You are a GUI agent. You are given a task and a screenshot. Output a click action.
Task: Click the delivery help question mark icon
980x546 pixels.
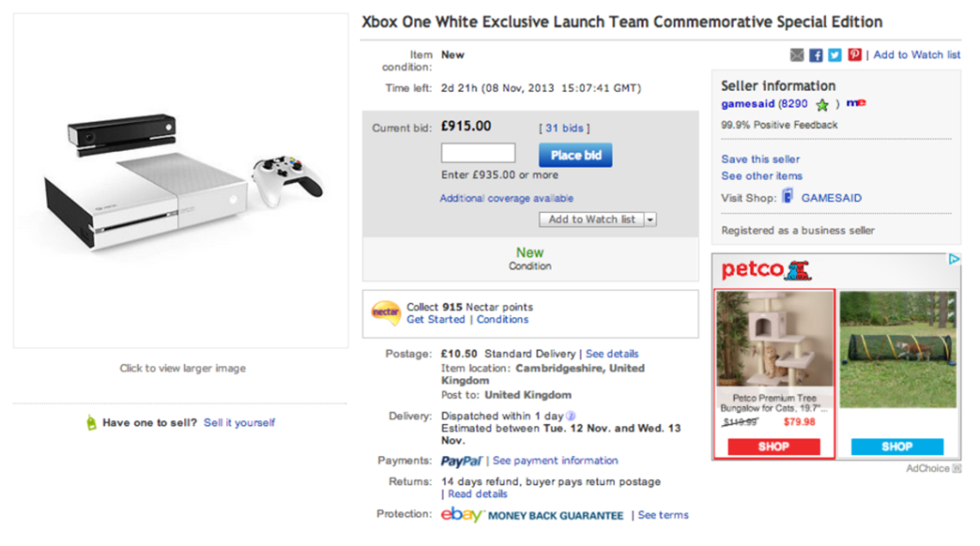pyautogui.click(x=571, y=416)
